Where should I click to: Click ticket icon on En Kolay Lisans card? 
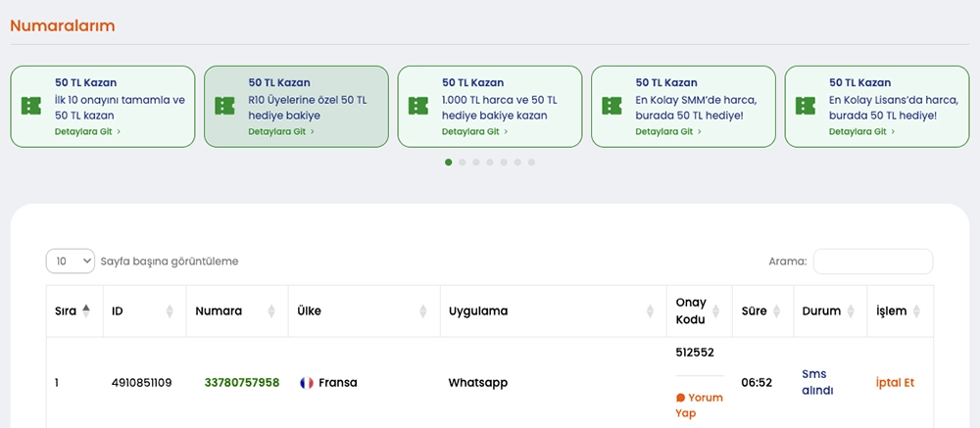pyautogui.click(x=806, y=106)
